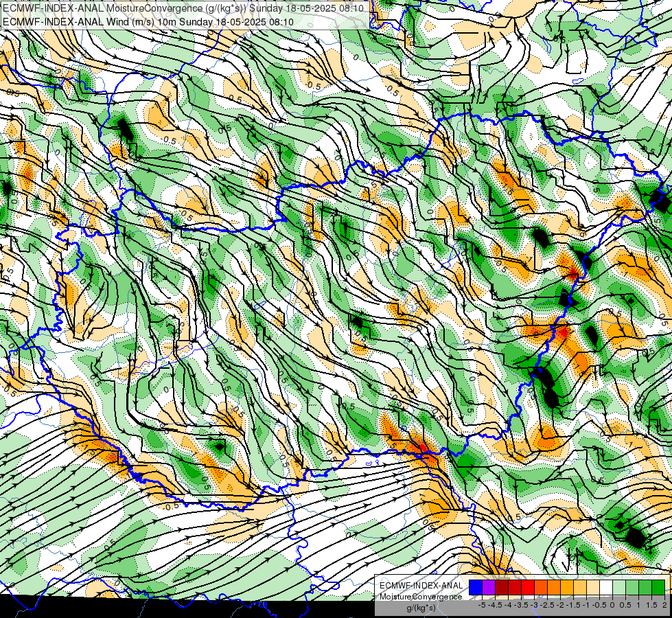Image resolution: width=672 pixels, height=618 pixels.
Task: Click the MoistureConvergence title line at top
Action: click(x=183, y=8)
